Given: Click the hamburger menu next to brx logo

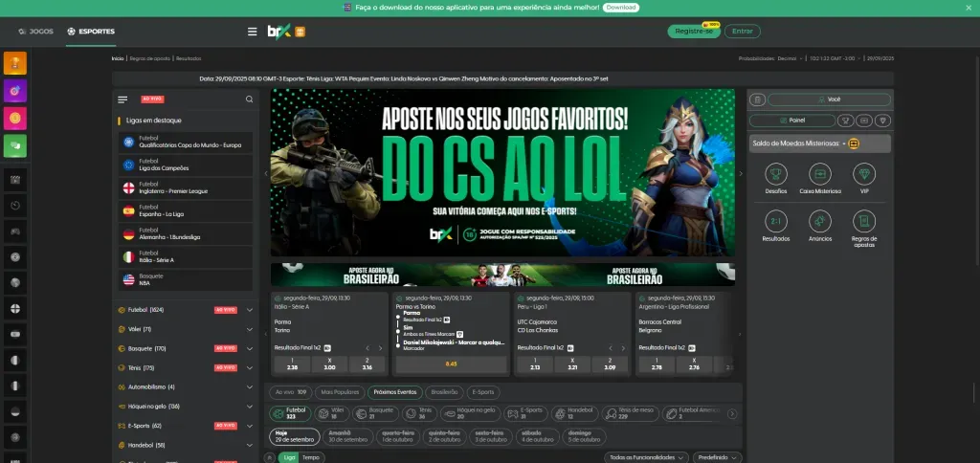Looking at the screenshot, I should (x=253, y=32).
